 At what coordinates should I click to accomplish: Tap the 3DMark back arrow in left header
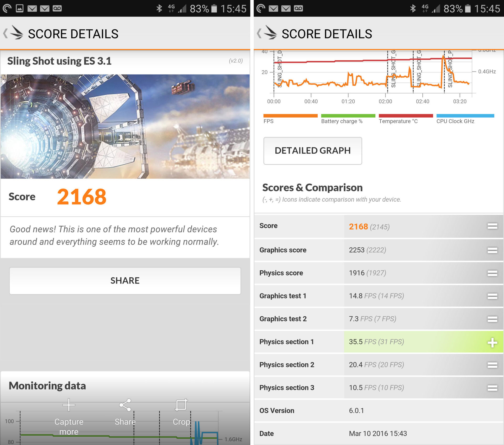[x=5, y=34]
